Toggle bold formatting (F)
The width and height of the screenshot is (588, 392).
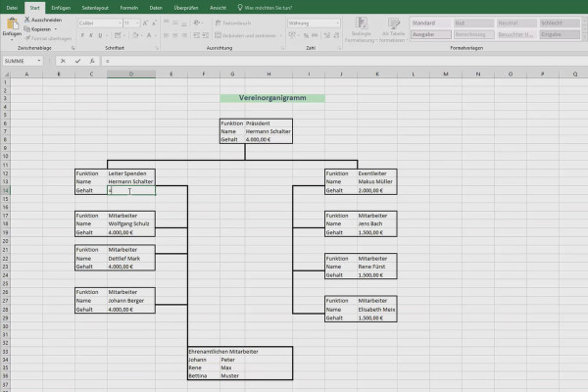coord(82,35)
